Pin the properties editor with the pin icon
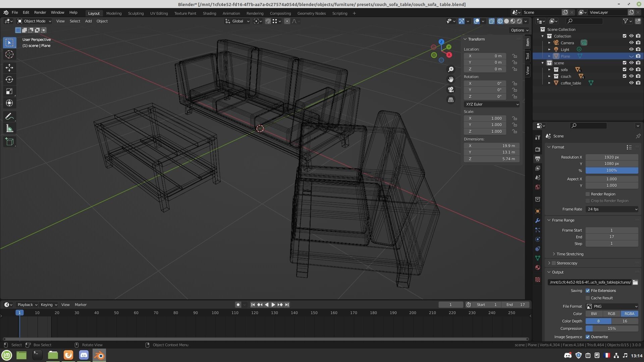 pyautogui.click(x=638, y=136)
